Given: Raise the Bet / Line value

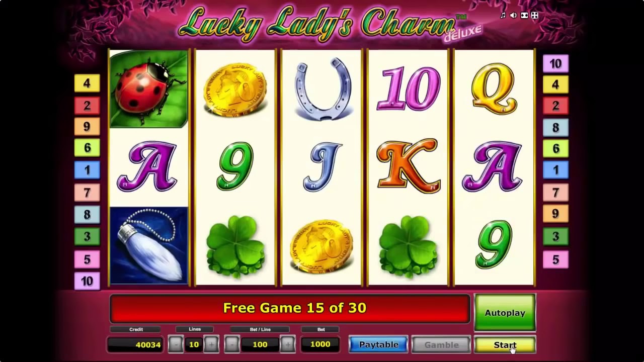Looking at the screenshot, I should point(287,344).
